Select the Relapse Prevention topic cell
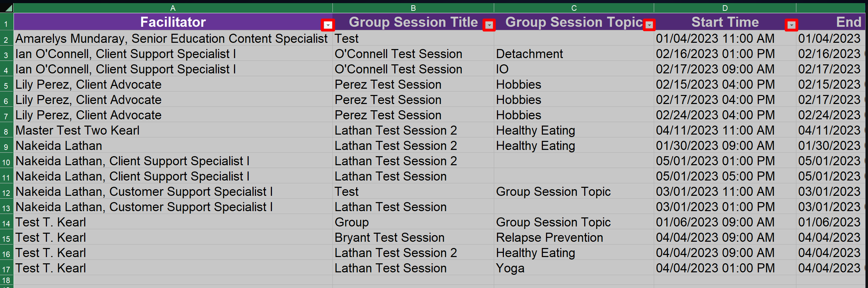Image resolution: width=868 pixels, height=288 pixels. 549,238
